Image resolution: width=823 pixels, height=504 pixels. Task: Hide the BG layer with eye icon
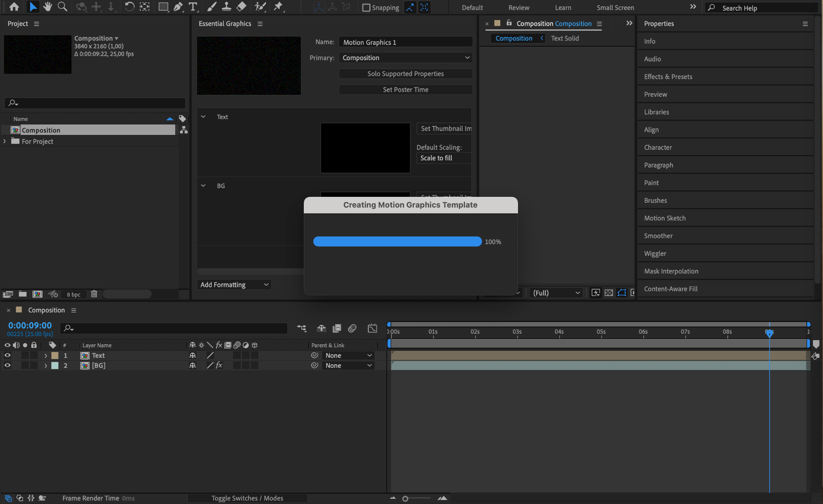[7, 365]
